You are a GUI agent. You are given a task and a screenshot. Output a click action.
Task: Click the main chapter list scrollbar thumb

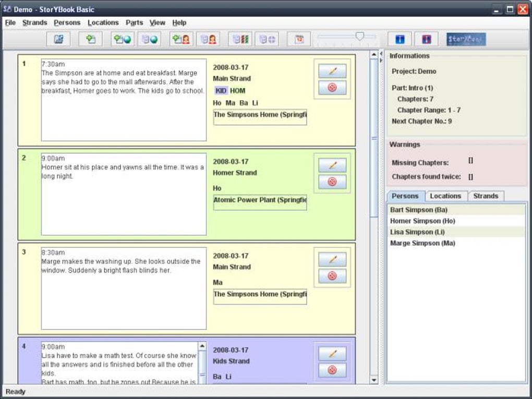[374, 138]
